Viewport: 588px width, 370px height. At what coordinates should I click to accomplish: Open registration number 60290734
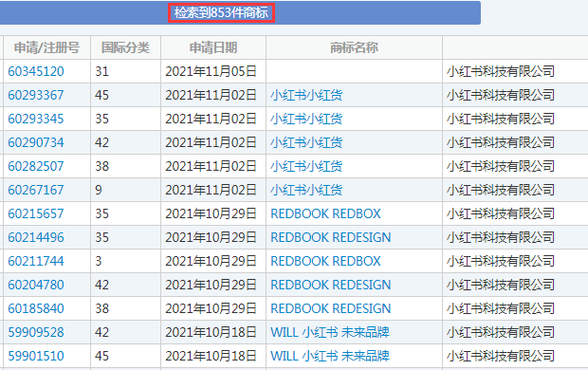[36, 142]
